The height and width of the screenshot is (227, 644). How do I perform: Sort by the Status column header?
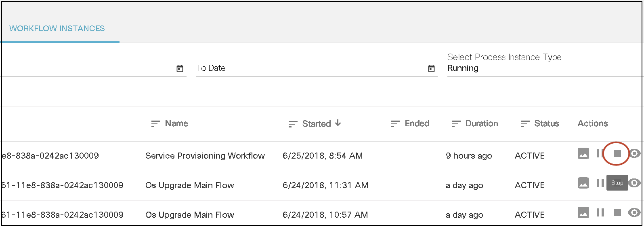[546, 123]
